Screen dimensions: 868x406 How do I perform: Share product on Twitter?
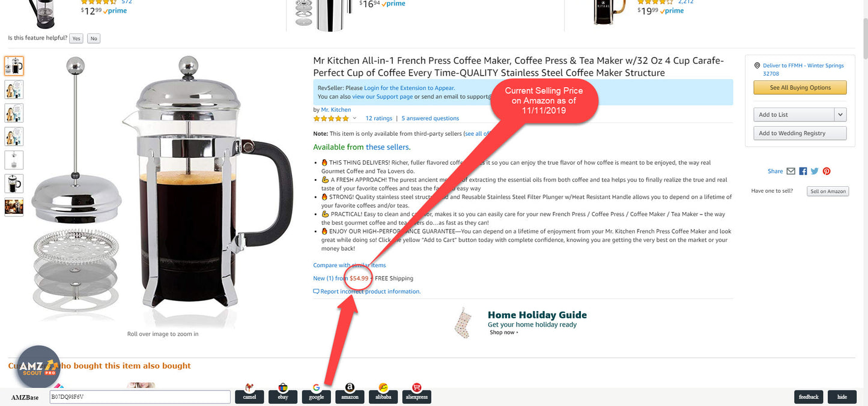(815, 171)
